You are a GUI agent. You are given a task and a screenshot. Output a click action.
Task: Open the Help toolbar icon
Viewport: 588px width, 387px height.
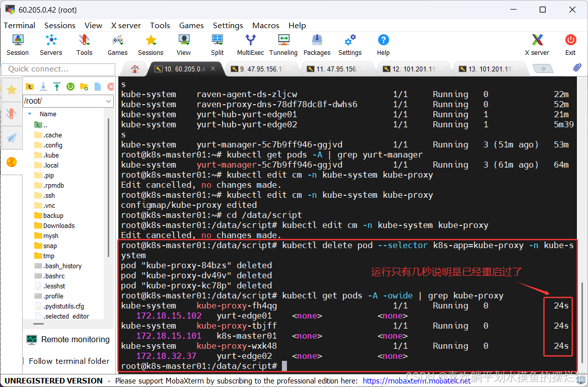[x=383, y=45]
